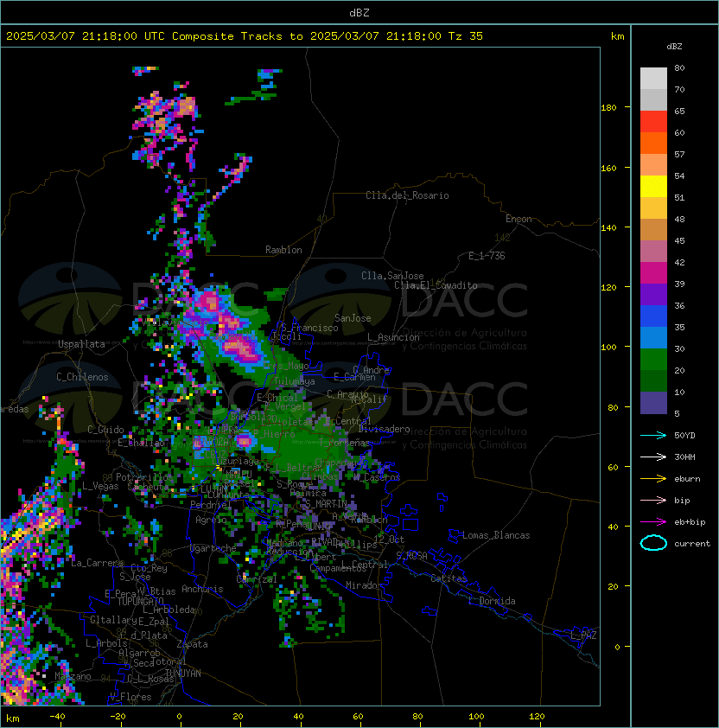Click the yellow eburn arrow in legend
Viewport: 719px width, 728px height.
pyautogui.click(x=653, y=479)
